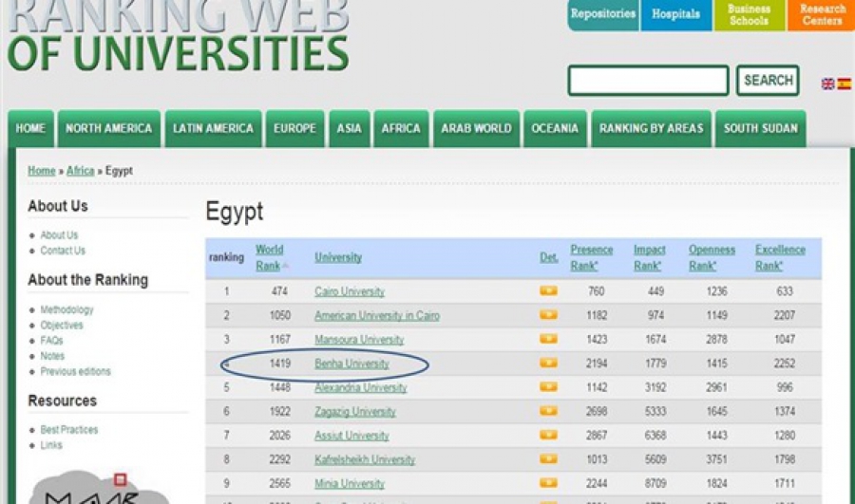
Task: Open Previous editions sidebar link
Action: click(x=76, y=372)
